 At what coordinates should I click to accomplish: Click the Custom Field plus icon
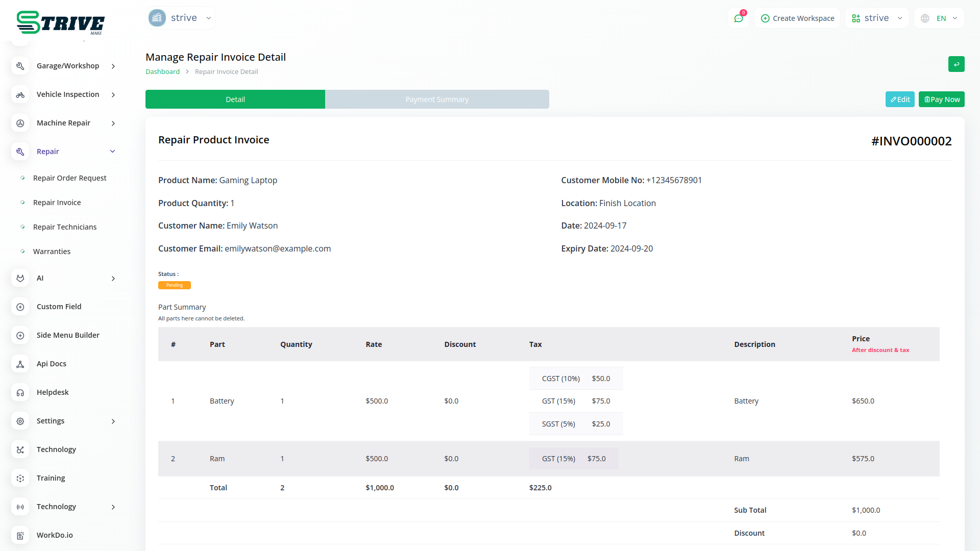pos(20,307)
